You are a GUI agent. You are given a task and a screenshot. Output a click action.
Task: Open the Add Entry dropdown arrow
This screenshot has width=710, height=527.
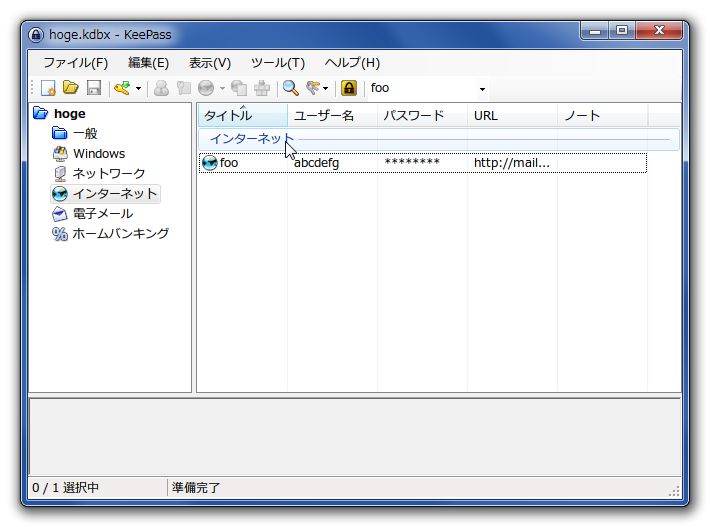(x=138, y=88)
